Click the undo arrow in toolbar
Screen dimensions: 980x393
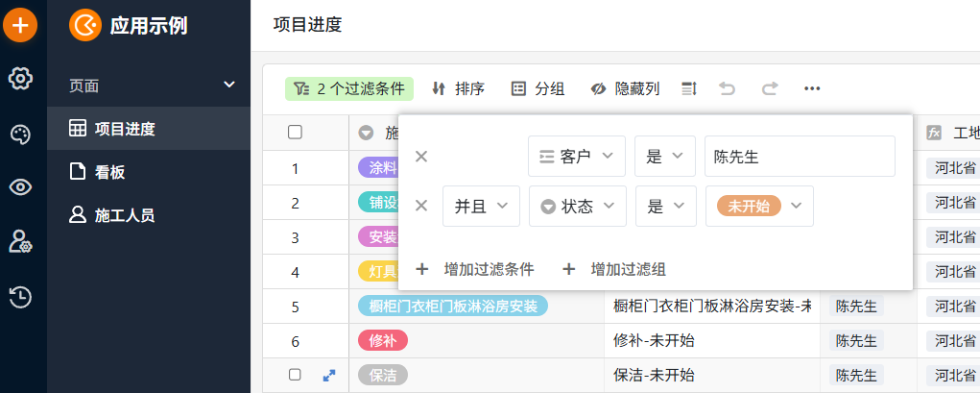728,89
